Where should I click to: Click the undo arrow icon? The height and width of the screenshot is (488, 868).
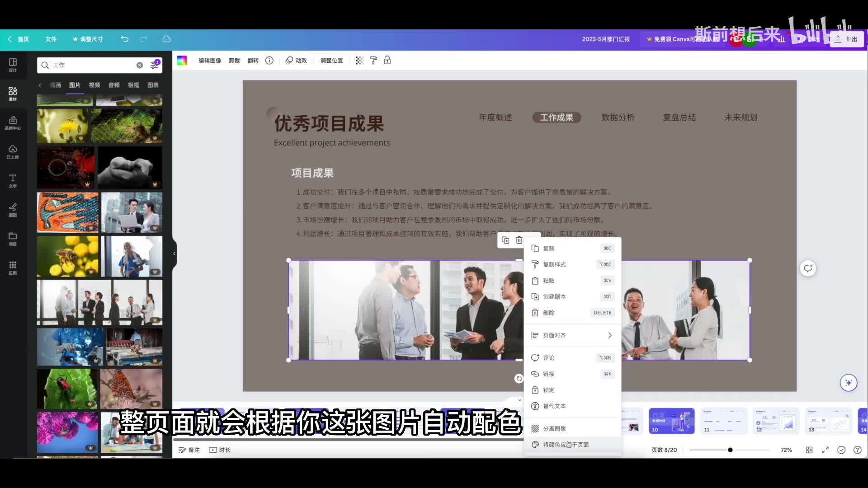(x=125, y=39)
